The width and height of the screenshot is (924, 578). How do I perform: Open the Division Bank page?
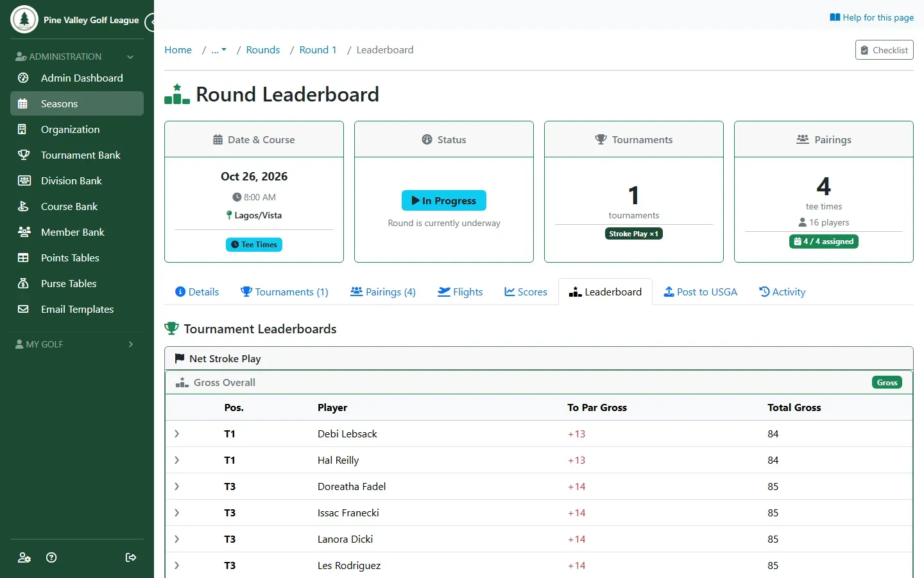77,180
